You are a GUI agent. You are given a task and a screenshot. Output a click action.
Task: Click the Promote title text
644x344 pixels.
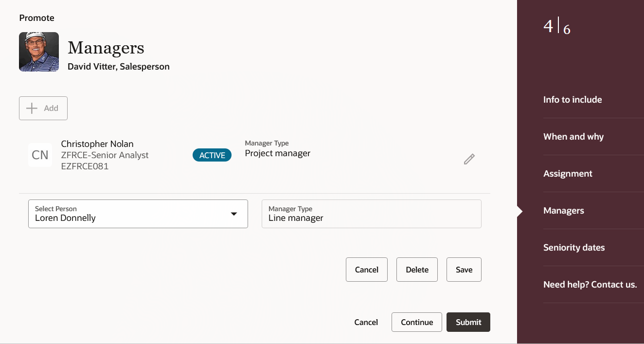pos(37,18)
